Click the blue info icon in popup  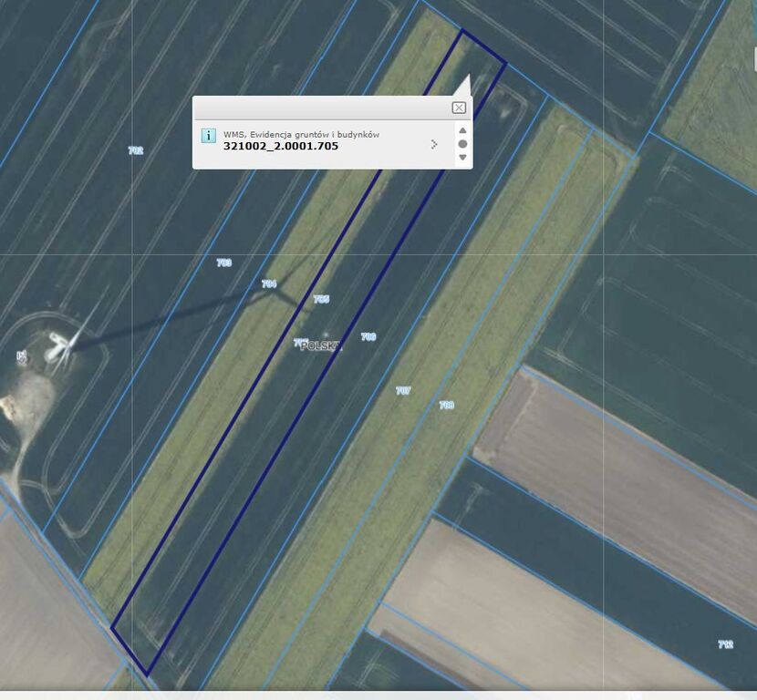tap(208, 136)
